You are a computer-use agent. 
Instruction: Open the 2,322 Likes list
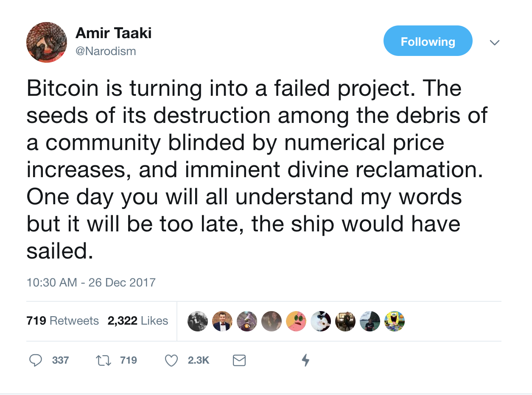(138, 321)
